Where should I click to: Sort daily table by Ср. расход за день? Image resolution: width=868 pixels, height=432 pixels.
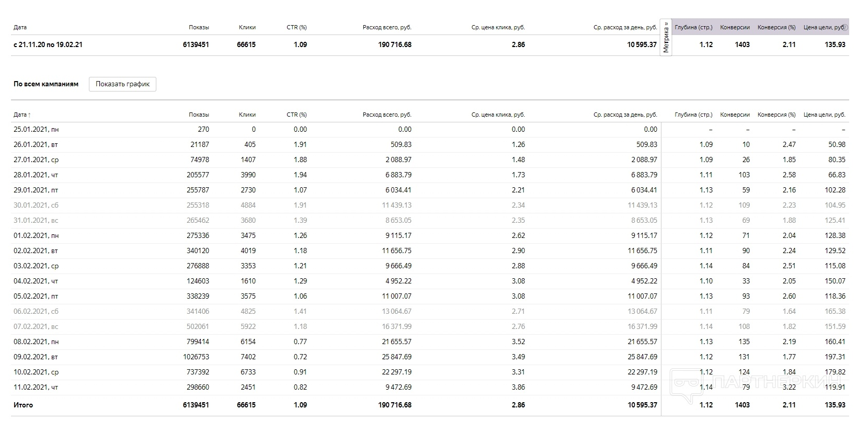625,115
